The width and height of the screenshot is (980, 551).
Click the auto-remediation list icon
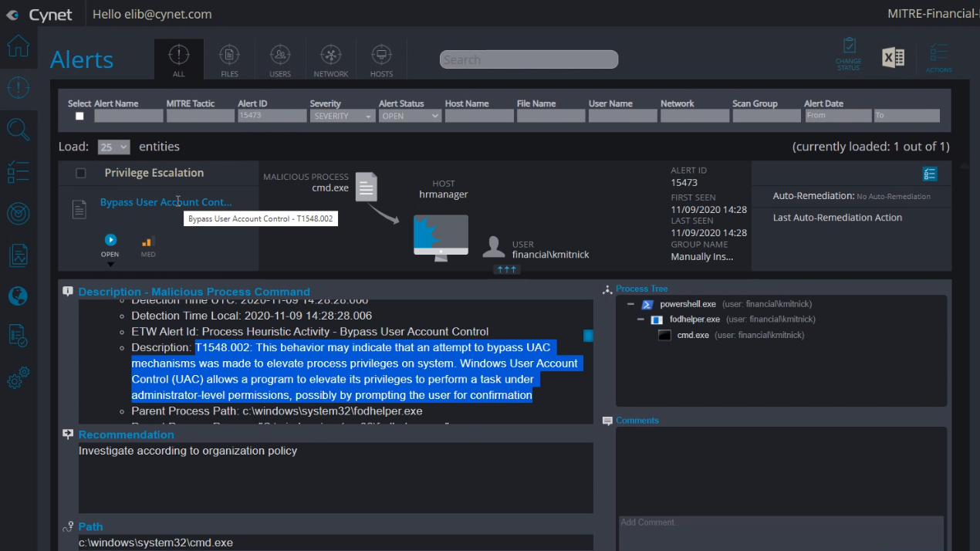pyautogui.click(x=930, y=174)
